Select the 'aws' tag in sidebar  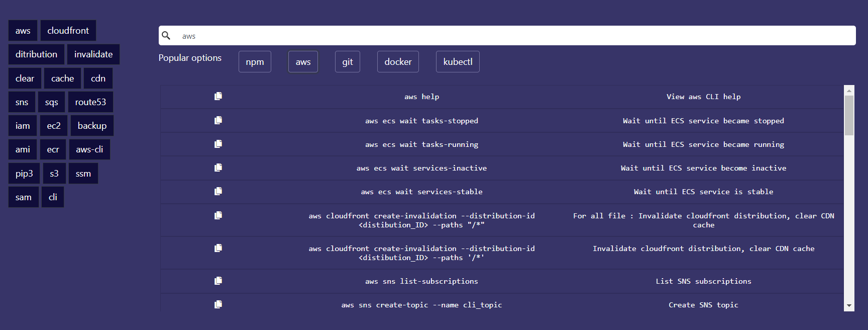click(x=23, y=31)
